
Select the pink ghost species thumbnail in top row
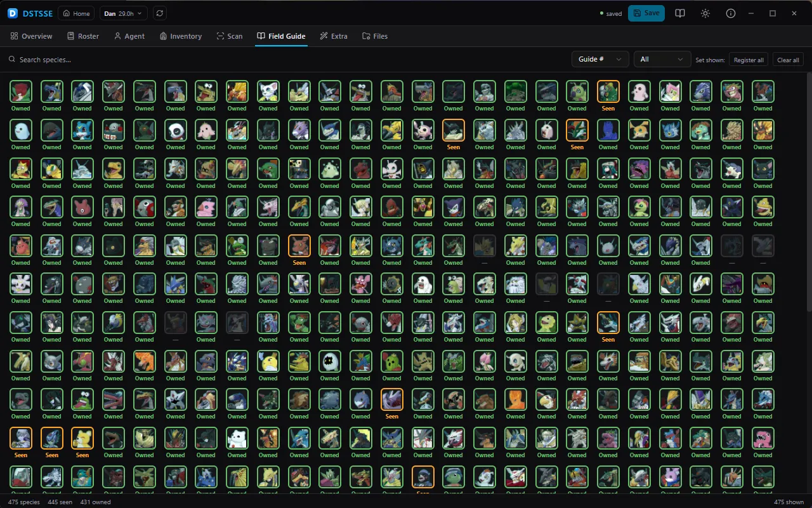point(639,91)
